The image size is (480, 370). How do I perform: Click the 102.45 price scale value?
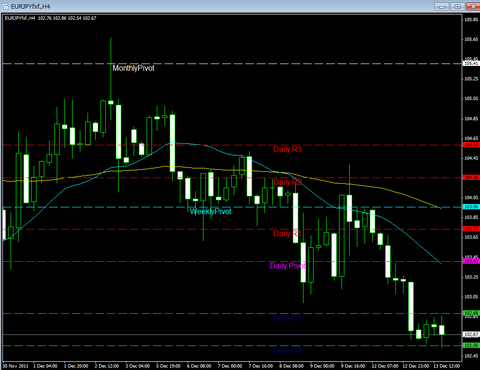tap(471, 356)
